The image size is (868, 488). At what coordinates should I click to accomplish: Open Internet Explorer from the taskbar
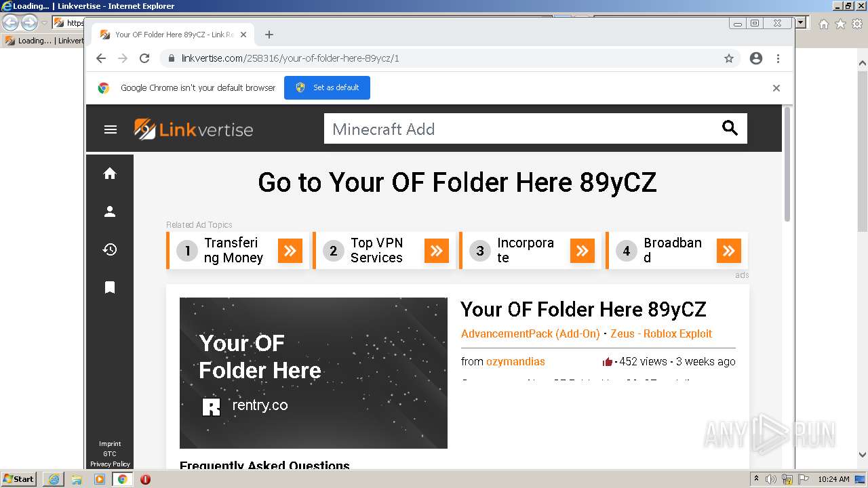tap(54, 479)
